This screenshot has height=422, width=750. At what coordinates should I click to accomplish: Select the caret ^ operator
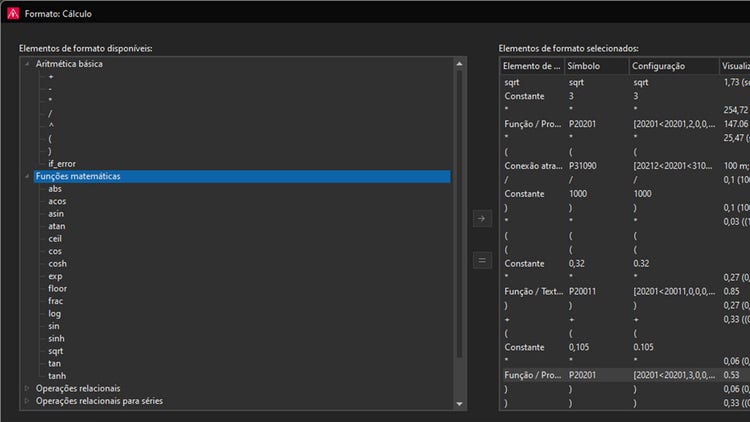pos(51,126)
